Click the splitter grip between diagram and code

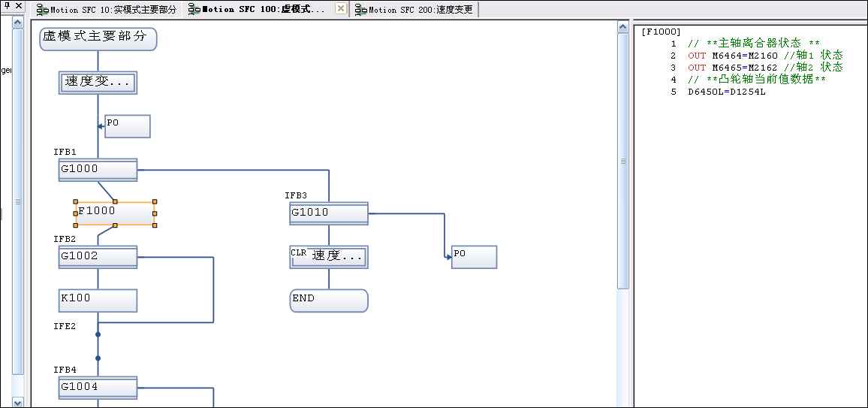coord(622,162)
